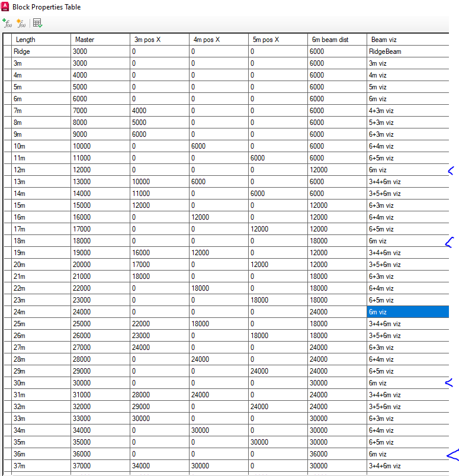Select 3m pos X value 23000 in 26m row
This screenshot has height=476, width=459.
pyautogui.click(x=159, y=336)
